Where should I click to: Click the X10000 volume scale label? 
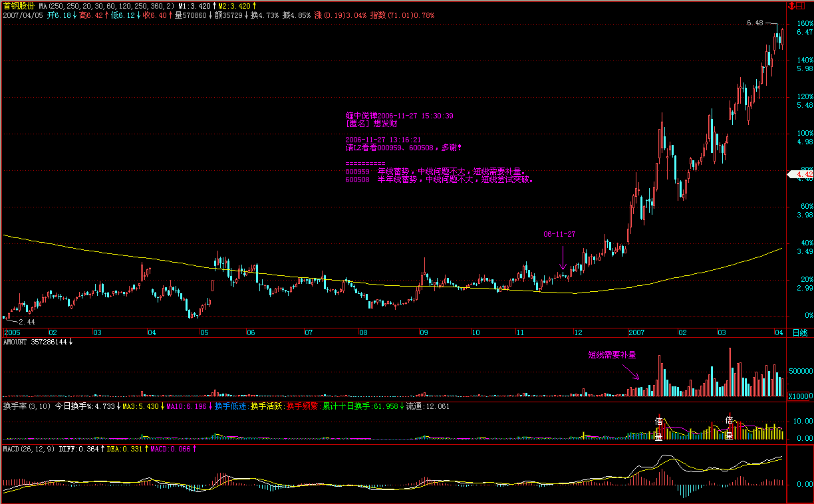pos(800,396)
